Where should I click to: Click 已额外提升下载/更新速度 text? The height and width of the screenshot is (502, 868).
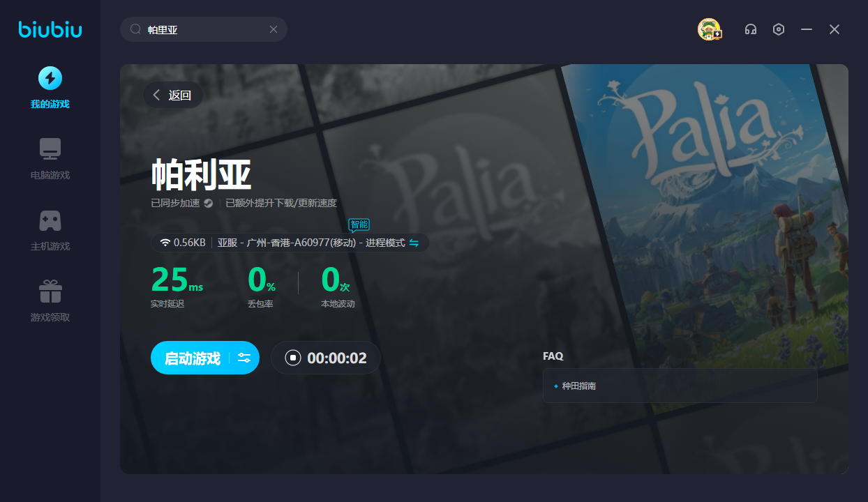[281, 204]
